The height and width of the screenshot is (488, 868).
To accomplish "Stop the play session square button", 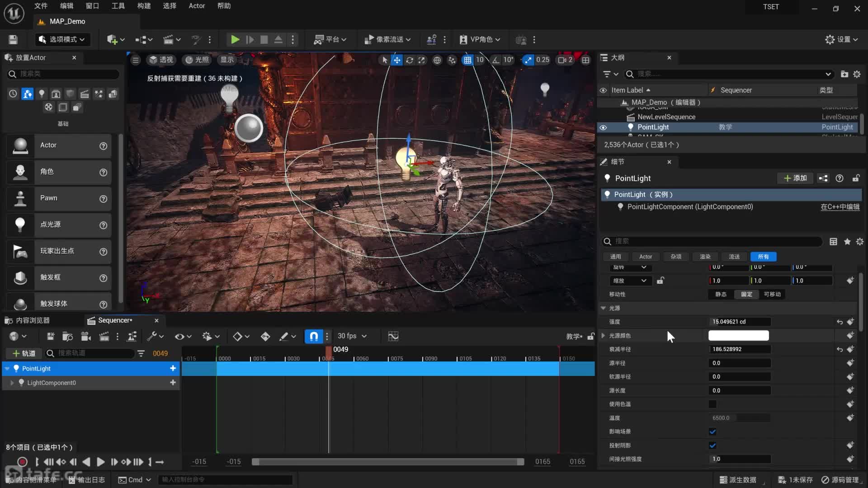I will (x=264, y=40).
